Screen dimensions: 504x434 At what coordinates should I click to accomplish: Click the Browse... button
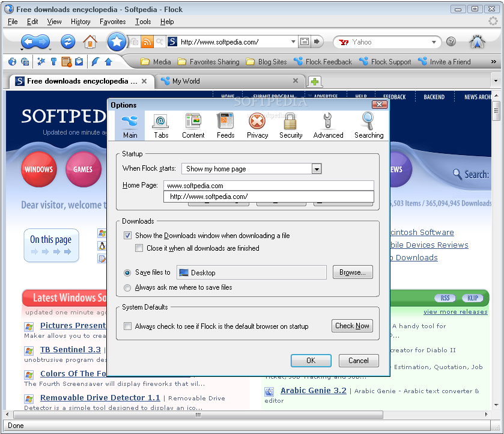pyautogui.click(x=353, y=272)
